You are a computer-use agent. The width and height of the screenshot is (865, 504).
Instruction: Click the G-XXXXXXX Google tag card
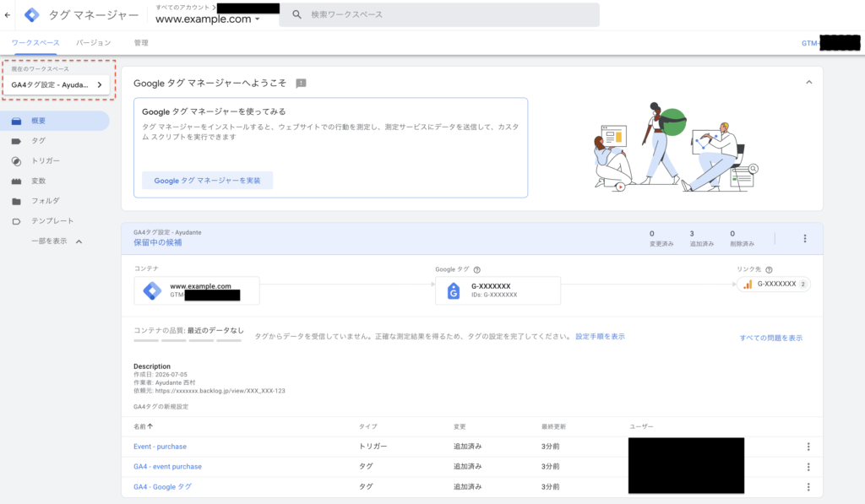(498, 290)
